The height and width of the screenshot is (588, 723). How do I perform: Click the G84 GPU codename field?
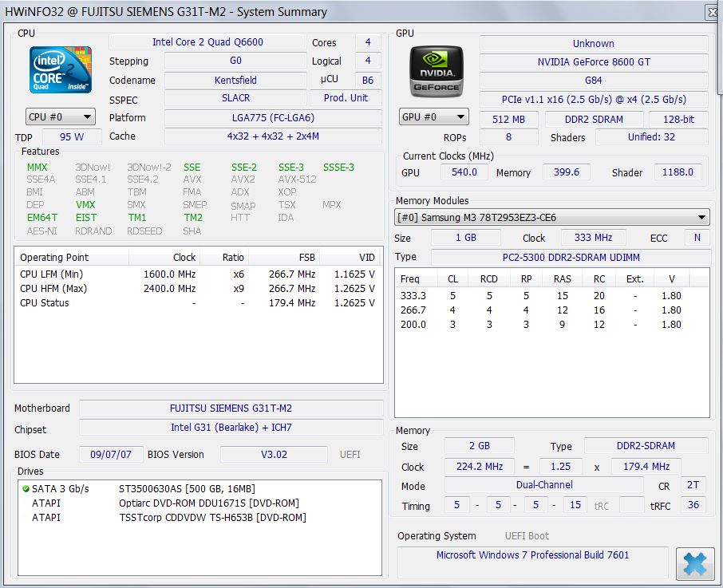(x=594, y=80)
